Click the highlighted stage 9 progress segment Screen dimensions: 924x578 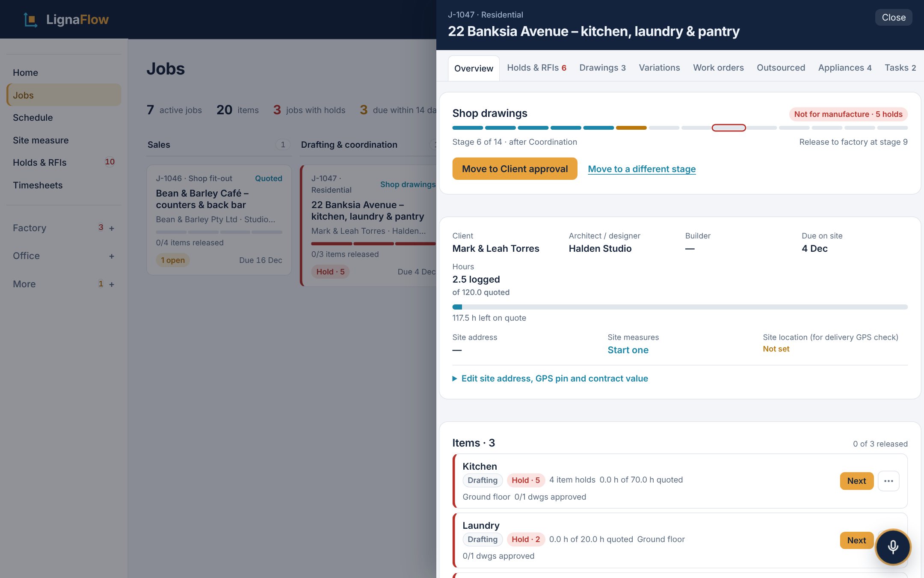[729, 128]
